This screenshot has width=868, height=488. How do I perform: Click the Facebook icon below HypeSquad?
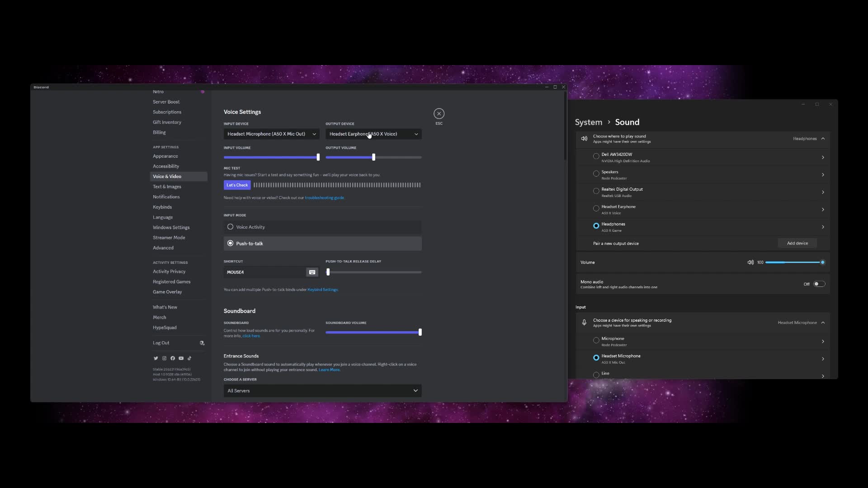pos(173,358)
